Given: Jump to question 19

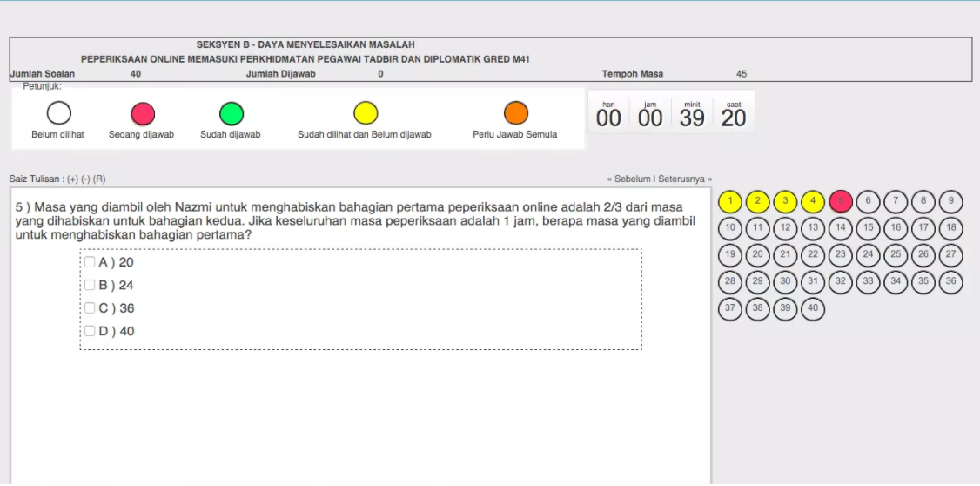Looking at the screenshot, I should (730, 255).
